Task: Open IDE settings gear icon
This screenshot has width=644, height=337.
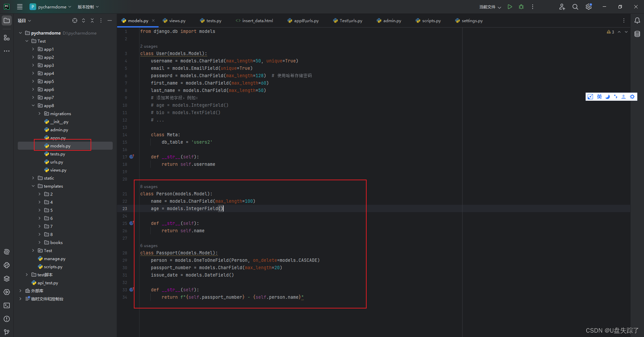Action: click(589, 7)
